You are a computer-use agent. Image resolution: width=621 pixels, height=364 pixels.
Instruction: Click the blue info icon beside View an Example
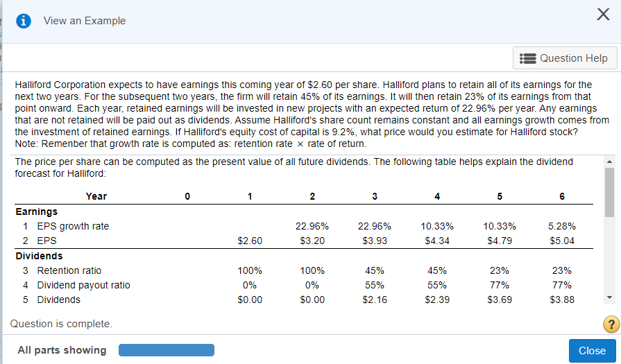(24, 21)
